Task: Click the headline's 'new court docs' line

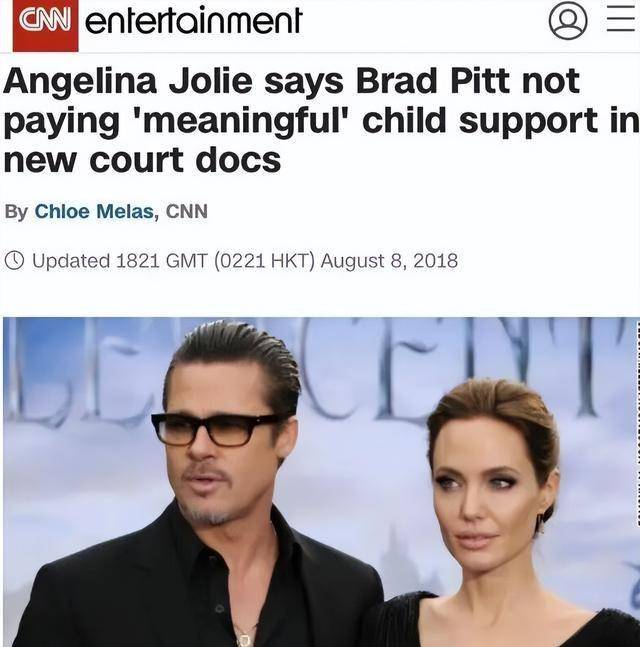Action: click(142, 160)
